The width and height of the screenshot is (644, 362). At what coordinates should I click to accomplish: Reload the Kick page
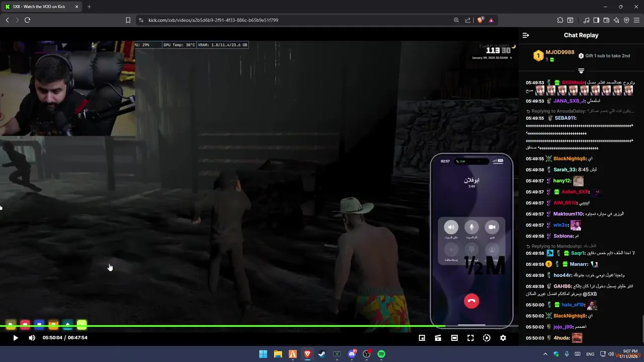pyautogui.click(x=28, y=20)
